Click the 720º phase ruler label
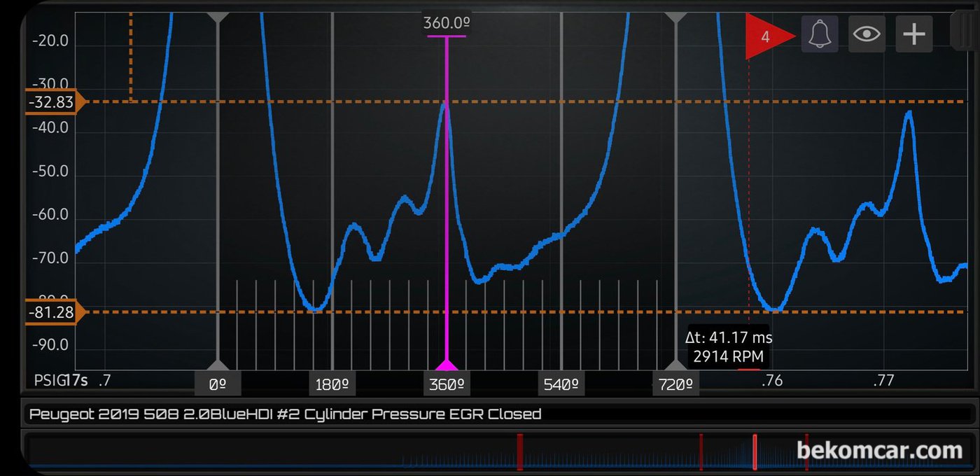The height and width of the screenshot is (476, 980). [x=675, y=384]
